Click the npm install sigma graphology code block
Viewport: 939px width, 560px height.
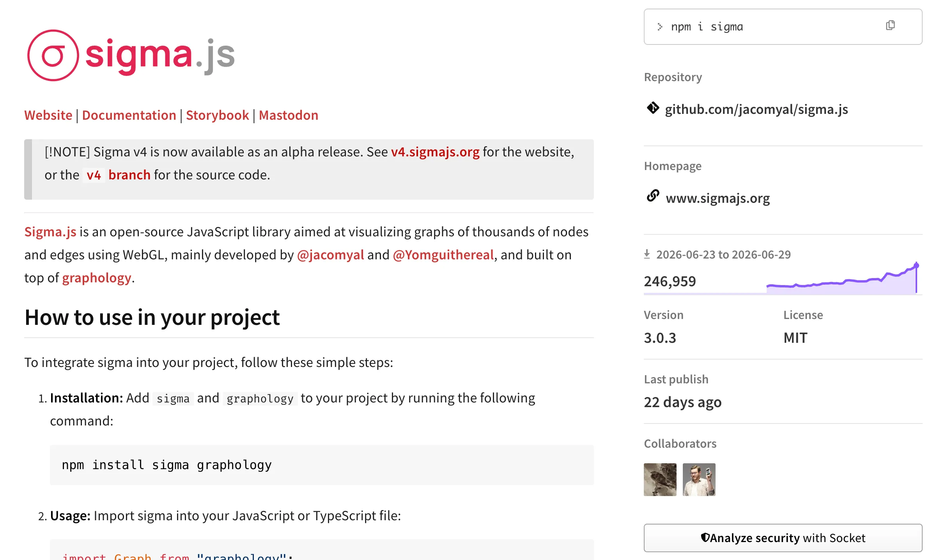322,465
